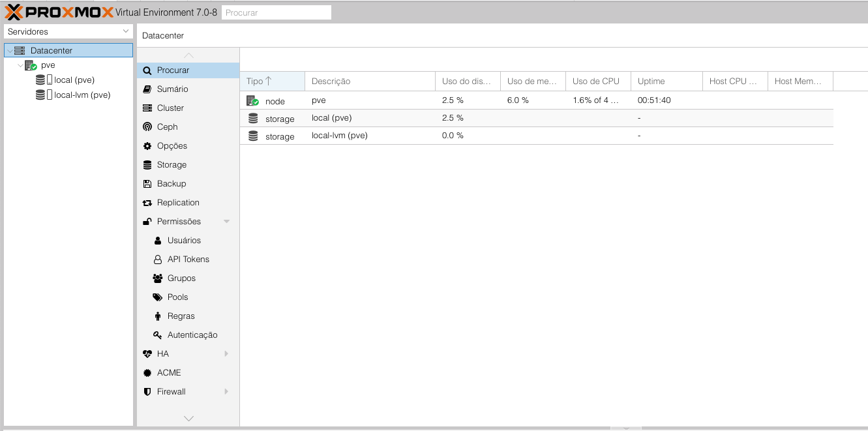The image size is (868, 431).
Task: Select the API Tokens user icon
Action: pos(158,260)
